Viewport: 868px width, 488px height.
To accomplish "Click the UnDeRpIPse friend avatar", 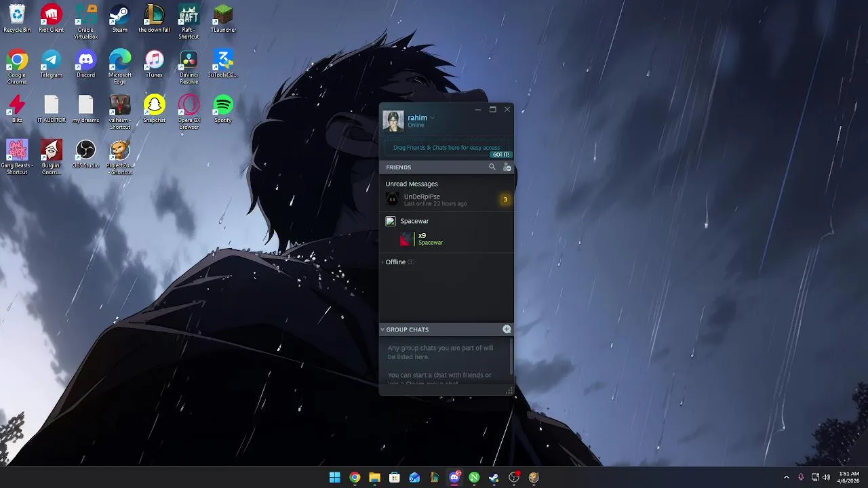I will pos(392,199).
